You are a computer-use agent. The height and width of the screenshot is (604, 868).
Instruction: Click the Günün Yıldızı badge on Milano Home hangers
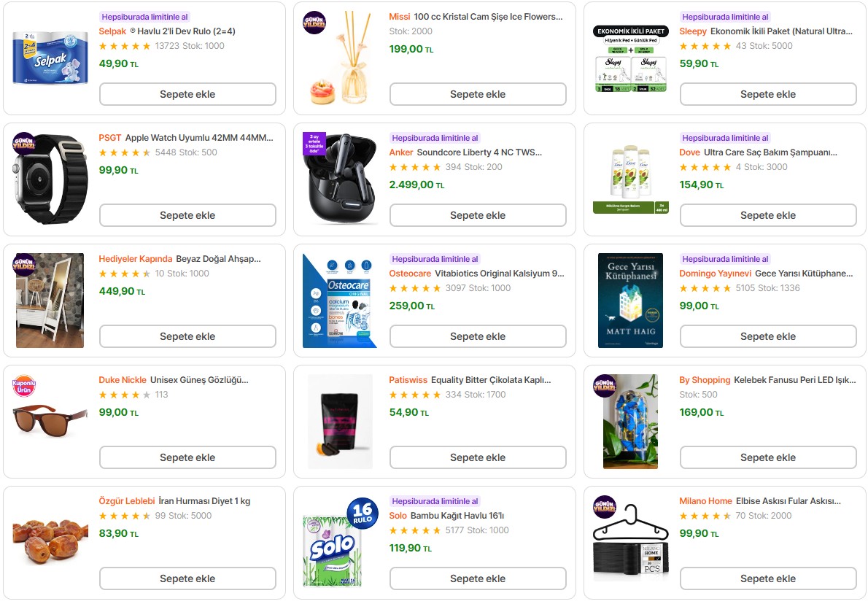coord(605,507)
